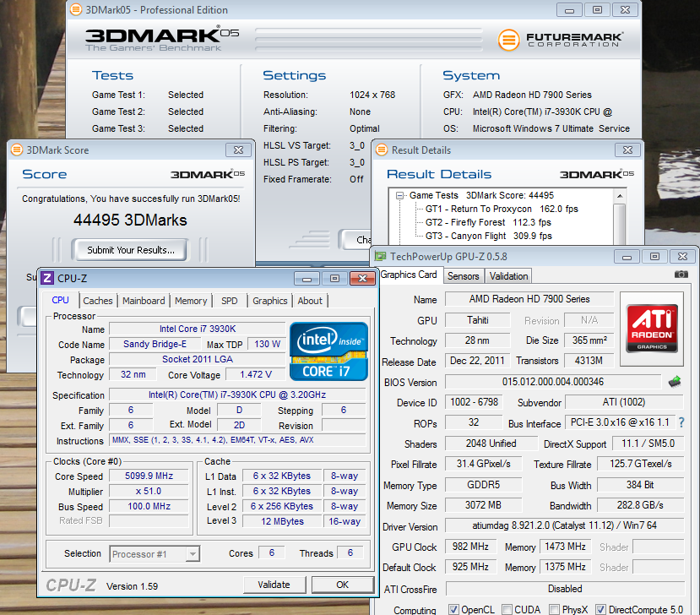
Task: Click the GPU-Z screenshot camera icon
Action: pos(681,275)
